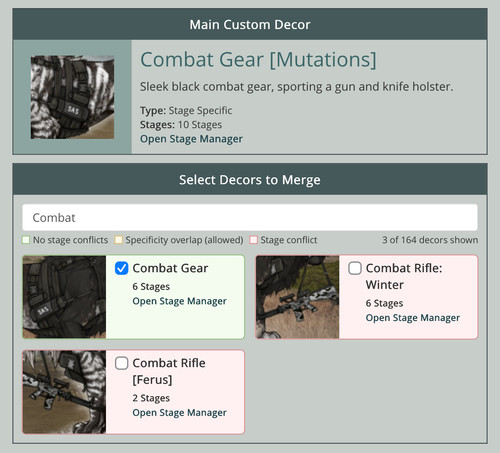Click the Type: Stage Specific text
500x453 pixels.
pyautogui.click(x=186, y=110)
